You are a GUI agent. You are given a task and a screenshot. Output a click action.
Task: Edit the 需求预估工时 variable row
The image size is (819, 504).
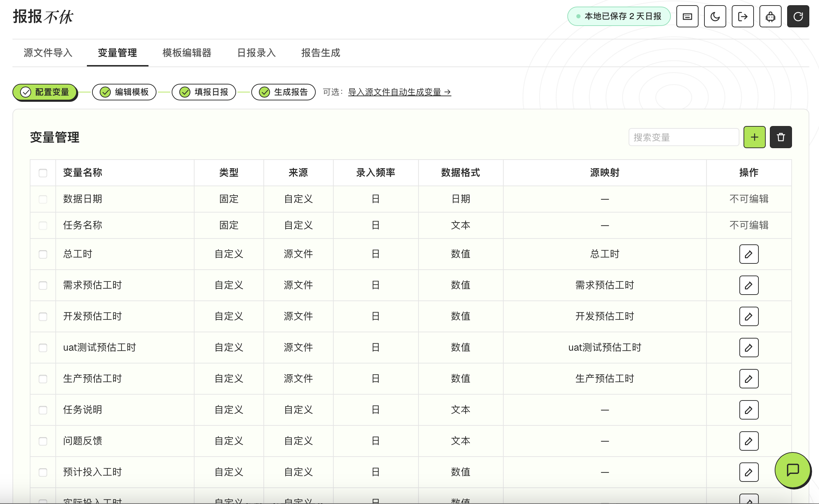[x=749, y=285]
